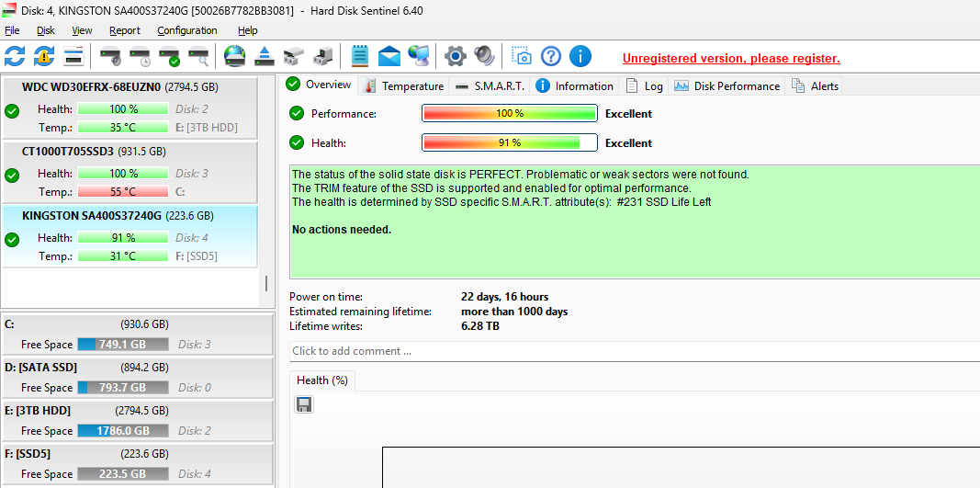Click the disk with green checkmark icon
980x488 pixels.
click(x=169, y=56)
